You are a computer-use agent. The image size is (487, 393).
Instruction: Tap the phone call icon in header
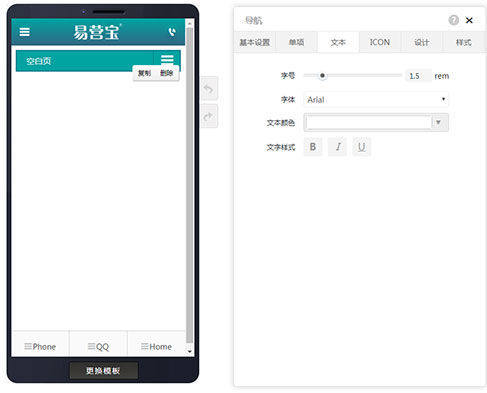tap(172, 32)
